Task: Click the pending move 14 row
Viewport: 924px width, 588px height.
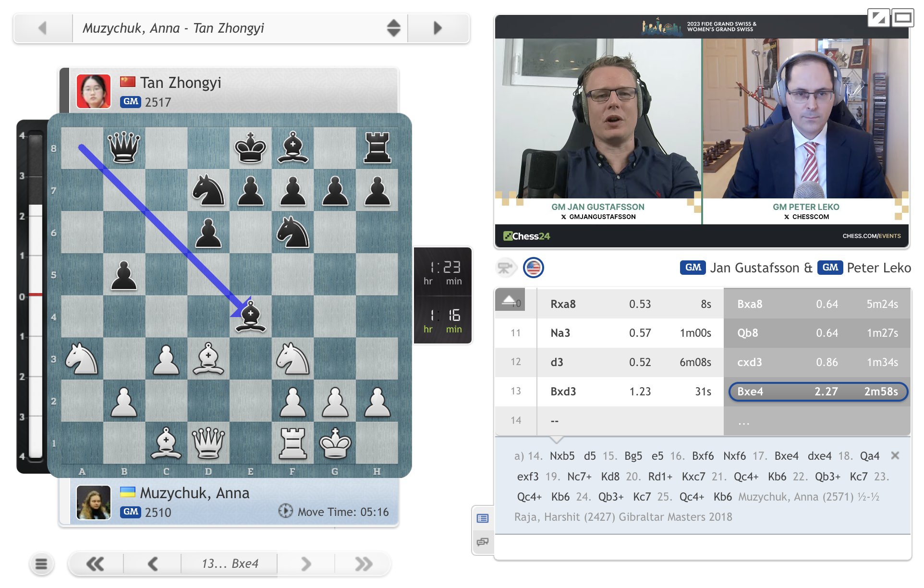Action: 702,421
